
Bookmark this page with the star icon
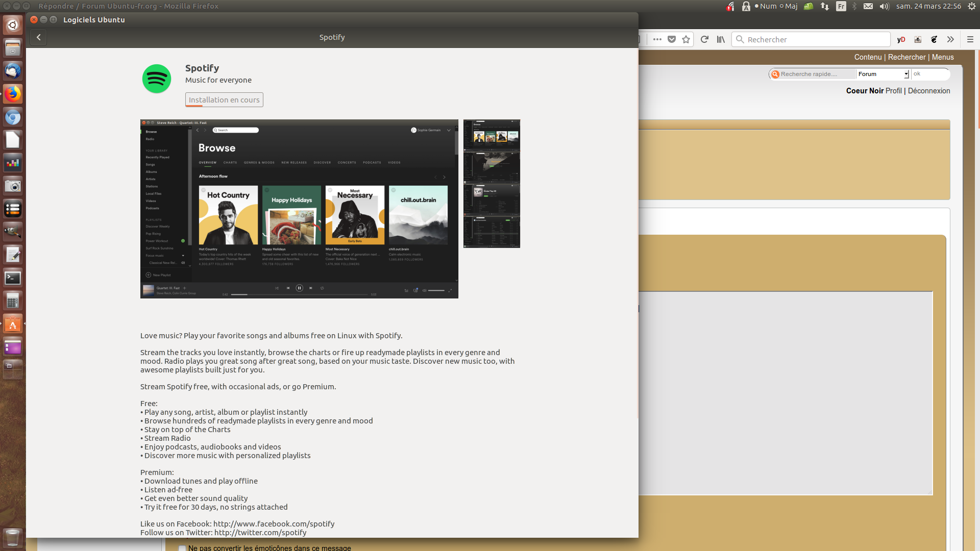pos(686,39)
